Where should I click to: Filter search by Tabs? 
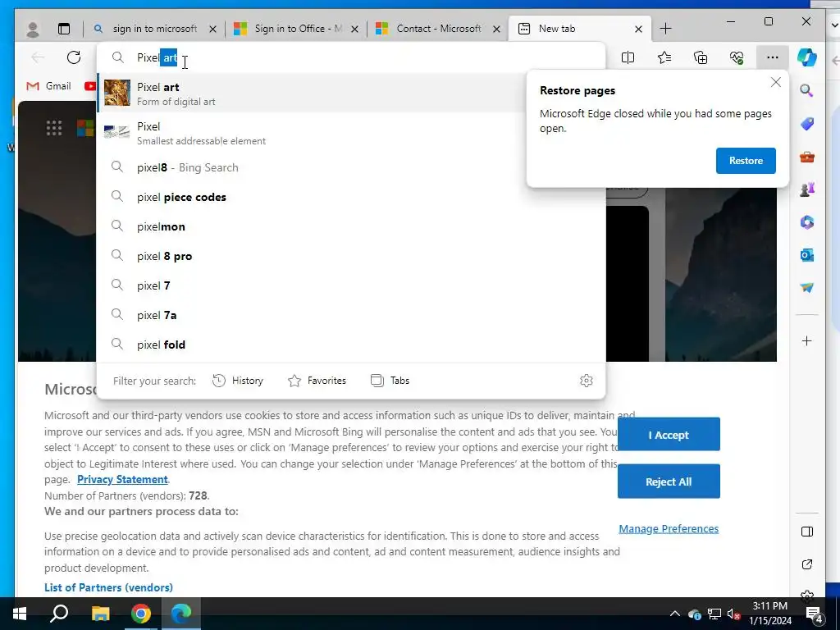click(x=390, y=381)
